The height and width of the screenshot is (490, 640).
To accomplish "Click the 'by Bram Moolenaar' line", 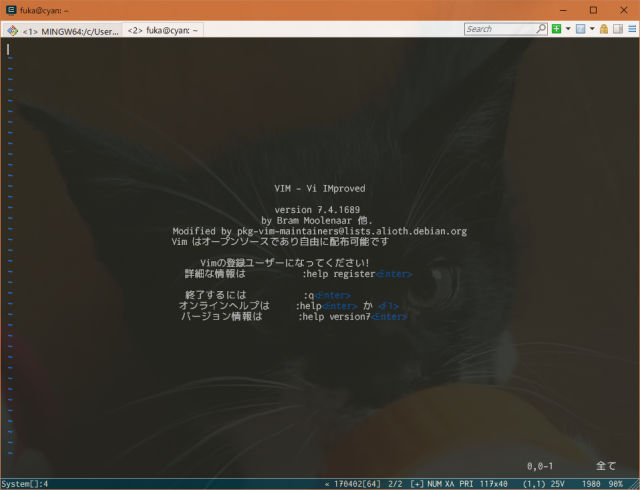I will [316, 220].
